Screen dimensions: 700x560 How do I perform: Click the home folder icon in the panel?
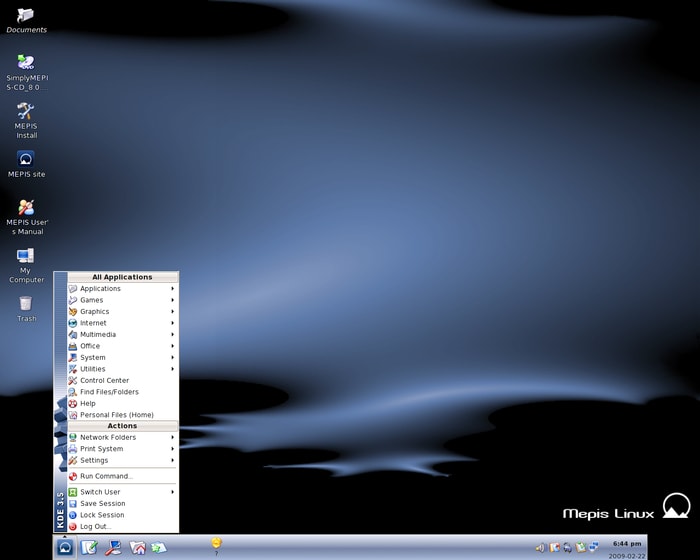[x=137, y=547]
